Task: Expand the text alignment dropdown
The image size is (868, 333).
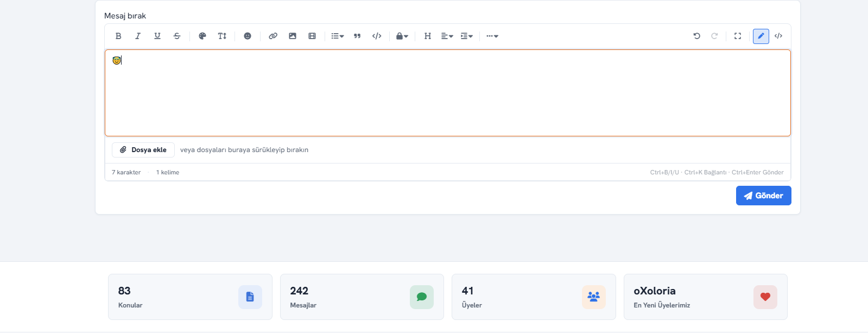Action: point(447,36)
